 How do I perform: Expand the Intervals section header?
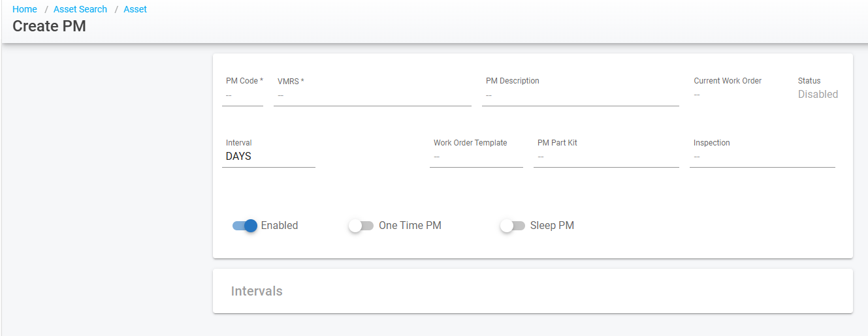(257, 291)
